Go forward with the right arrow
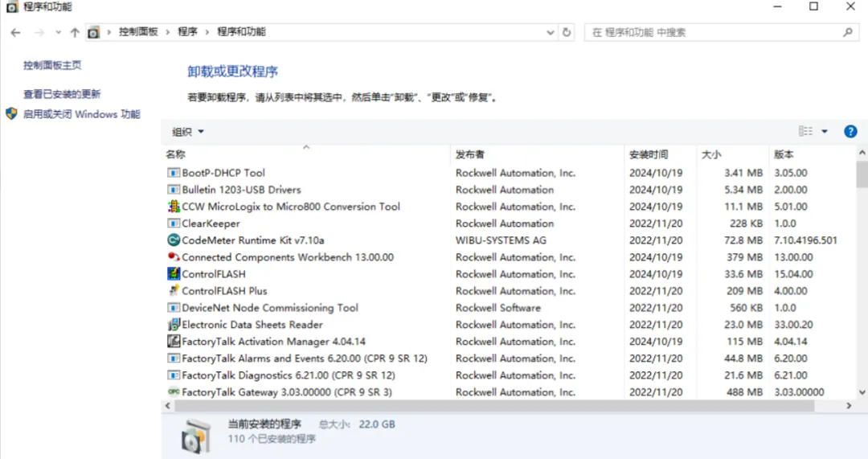The image size is (868, 459). click(39, 33)
